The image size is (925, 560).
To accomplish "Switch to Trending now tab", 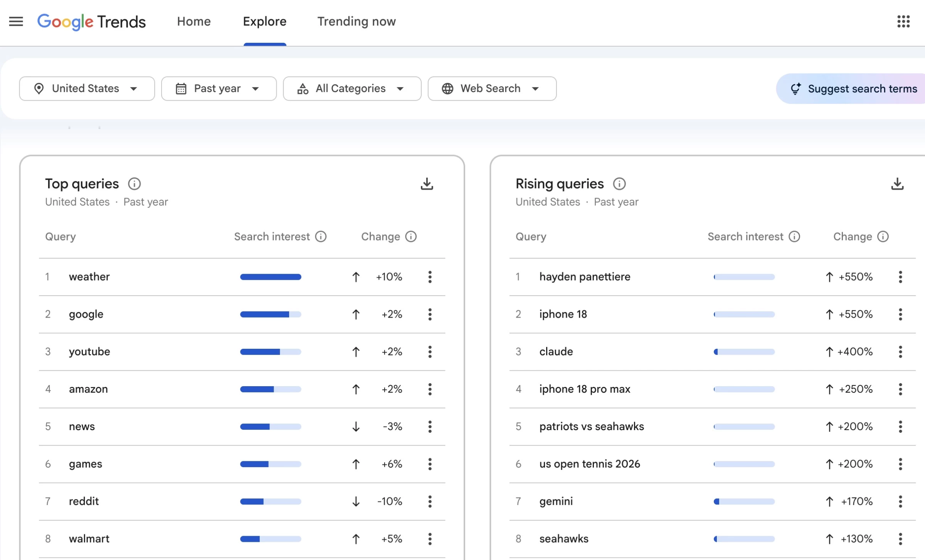I will click(x=357, y=22).
